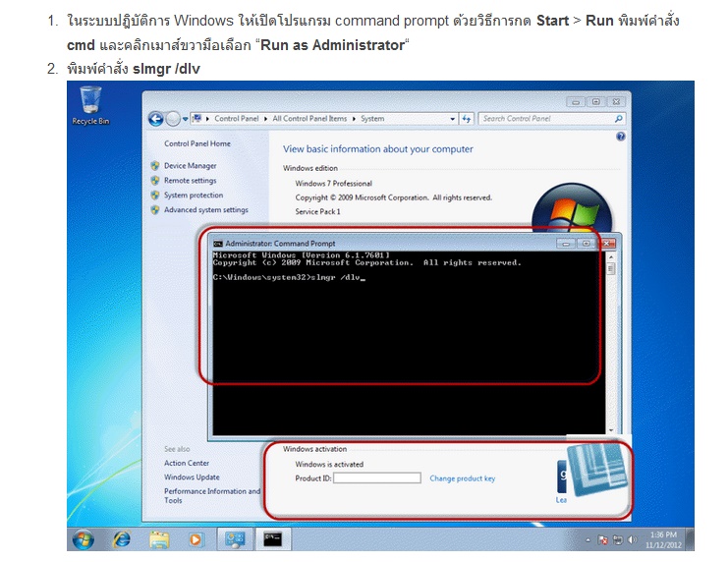Click the Windows is activated text
728x562 pixels.
[329, 464]
